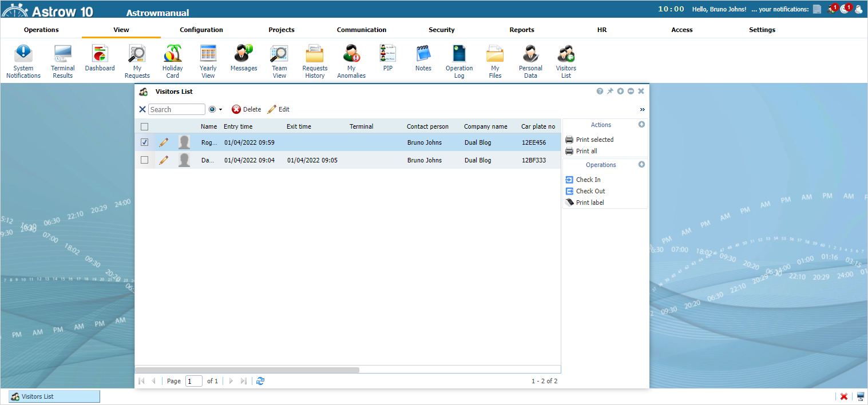Check the second visitor row checkbox

pos(145,160)
